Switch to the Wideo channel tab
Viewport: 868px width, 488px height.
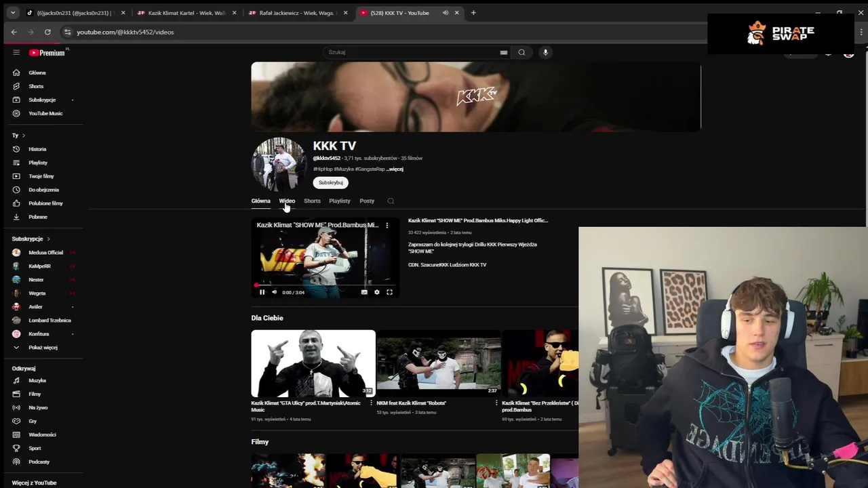click(x=287, y=201)
